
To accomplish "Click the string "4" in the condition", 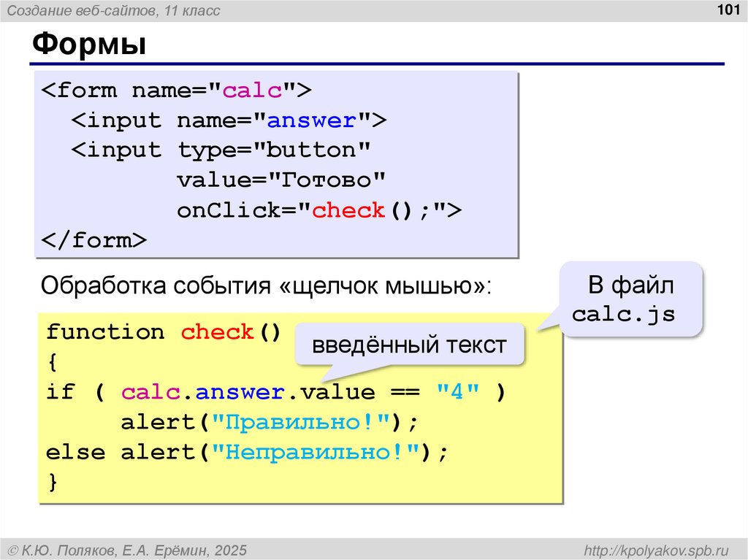I will [458, 391].
